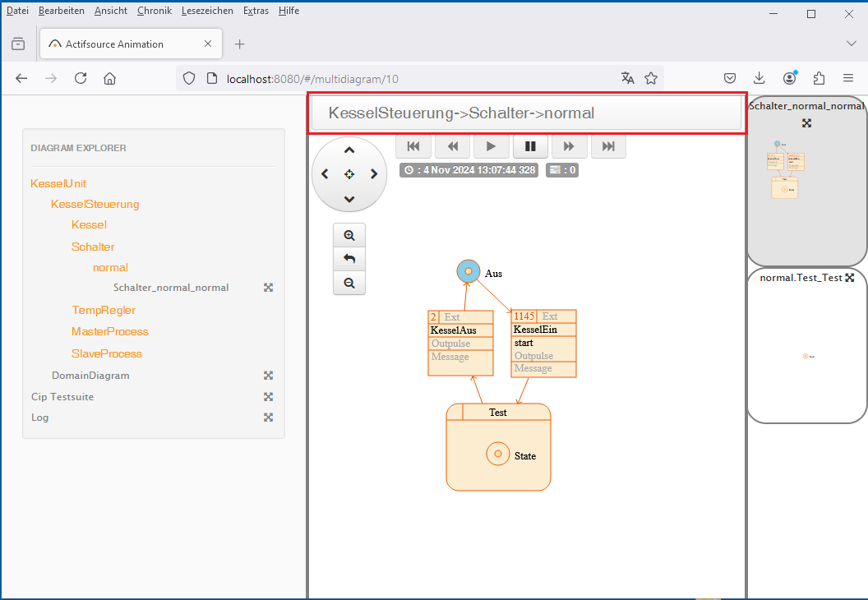Expand the KesselSteuerung tree node
The width and height of the screenshot is (868, 600).
pyautogui.click(x=95, y=204)
